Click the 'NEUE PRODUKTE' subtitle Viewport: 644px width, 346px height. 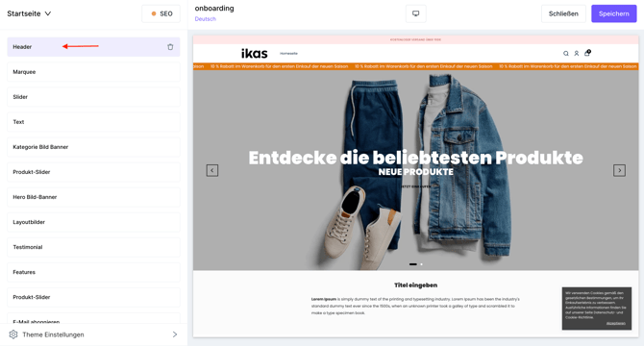pyautogui.click(x=415, y=172)
